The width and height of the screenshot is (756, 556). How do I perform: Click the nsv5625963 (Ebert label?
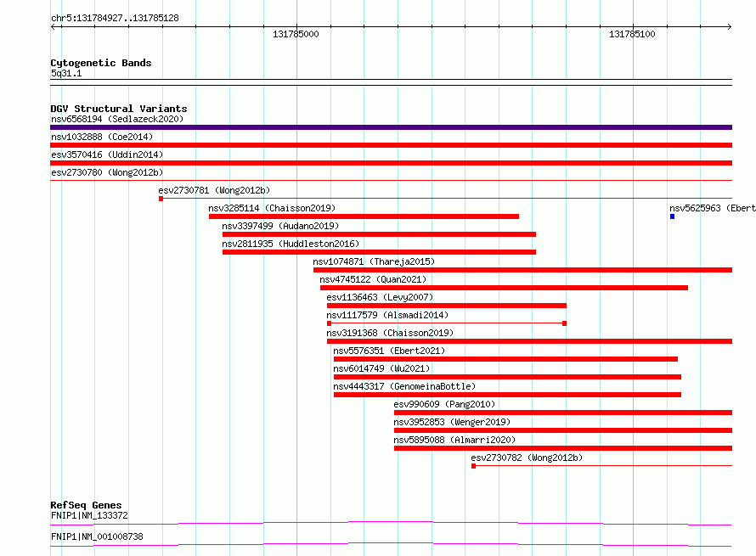click(712, 208)
